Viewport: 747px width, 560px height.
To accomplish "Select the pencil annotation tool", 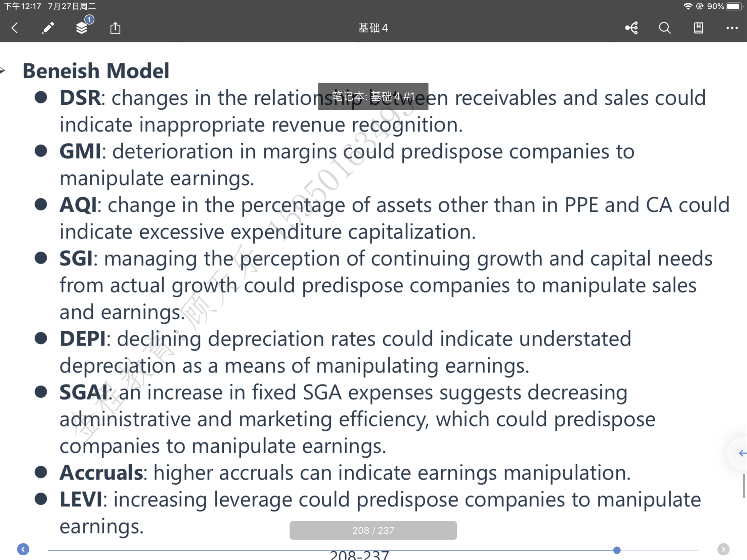I will point(48,28).
